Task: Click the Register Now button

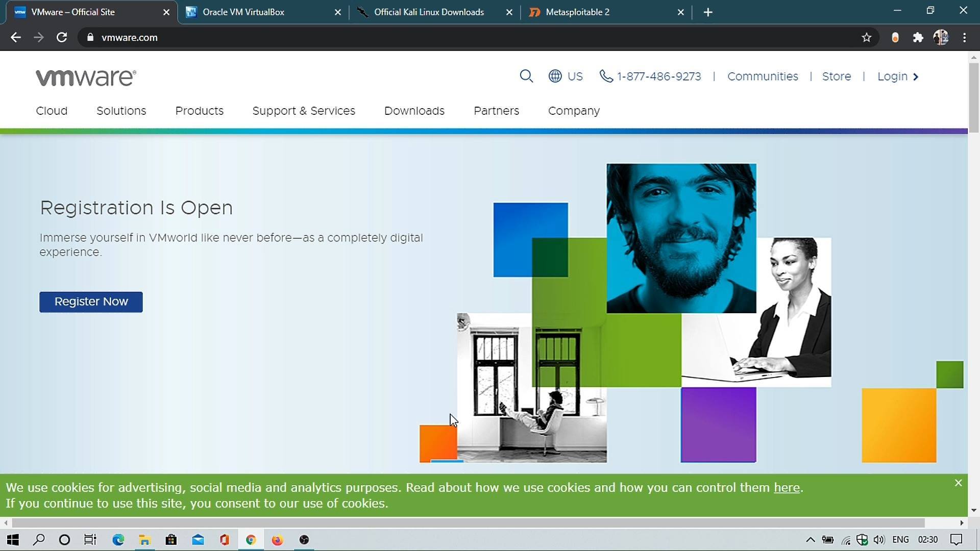Action: point(91,302)
